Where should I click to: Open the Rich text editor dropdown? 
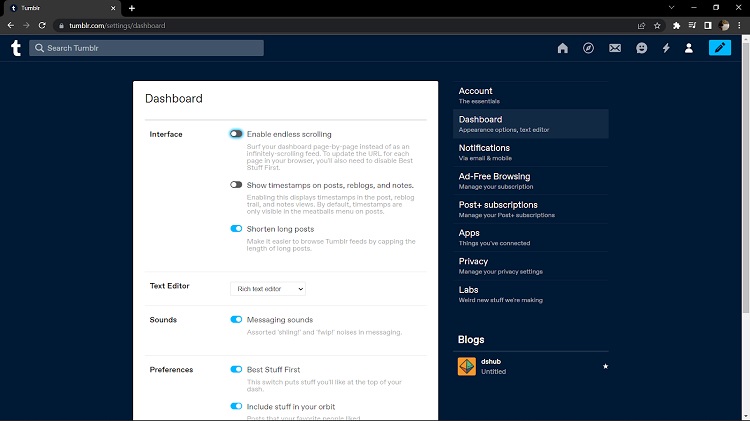[267, 289]
